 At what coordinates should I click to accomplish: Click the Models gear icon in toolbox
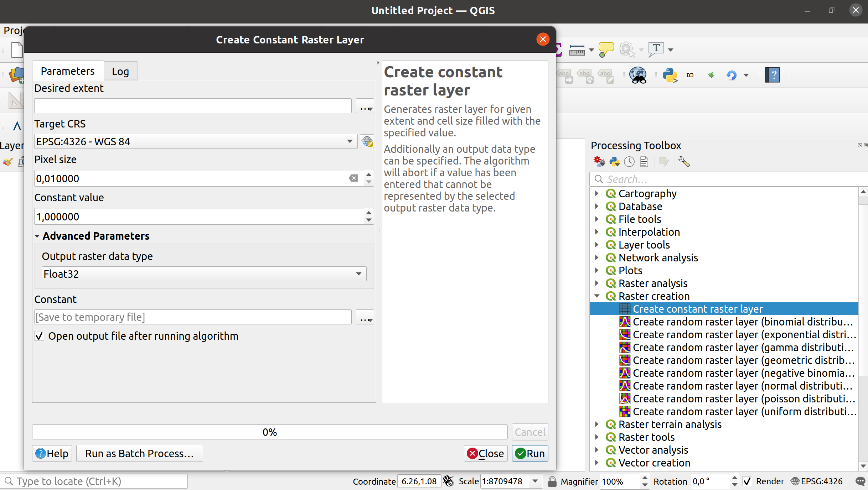599,162
